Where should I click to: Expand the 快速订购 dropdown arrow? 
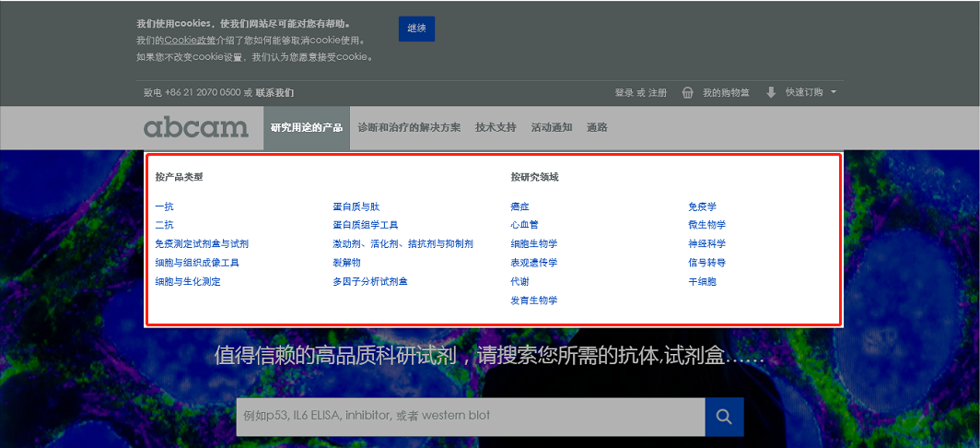(x=833, y=92)
